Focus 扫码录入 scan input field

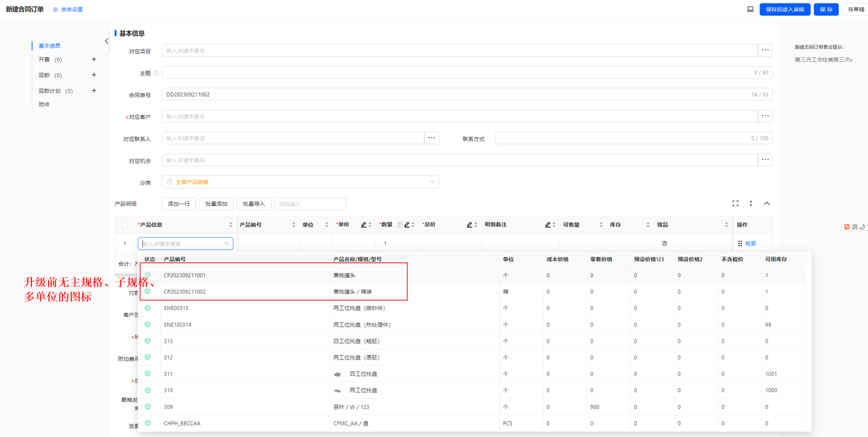[310, 204]
